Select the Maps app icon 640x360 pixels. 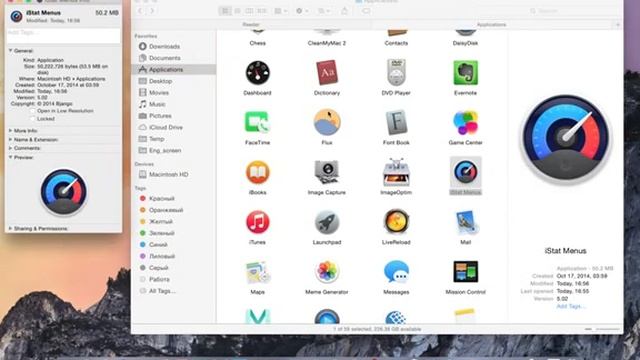coord(257,272)
